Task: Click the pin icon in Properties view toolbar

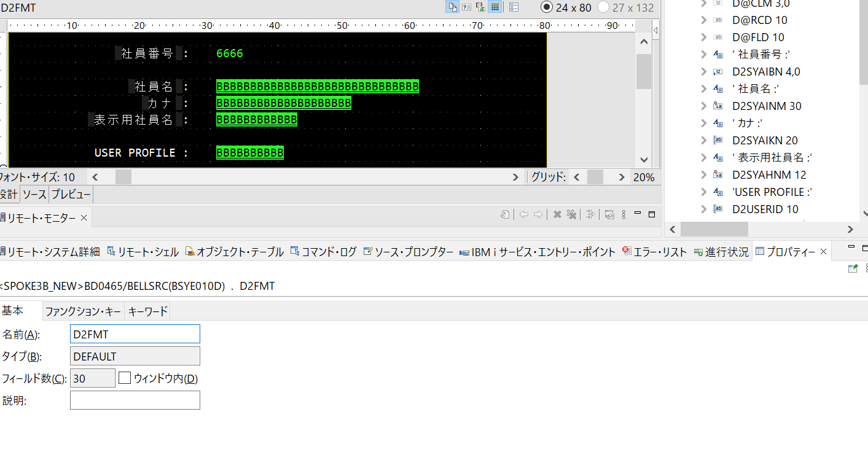Action: (853, 268)
